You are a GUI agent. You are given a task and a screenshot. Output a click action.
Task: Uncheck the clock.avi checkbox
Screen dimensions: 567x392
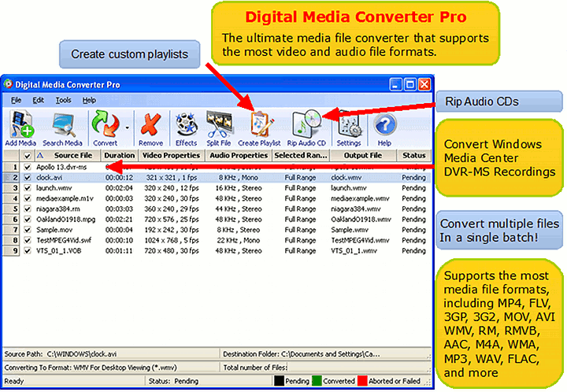click(x=27, y=177)
